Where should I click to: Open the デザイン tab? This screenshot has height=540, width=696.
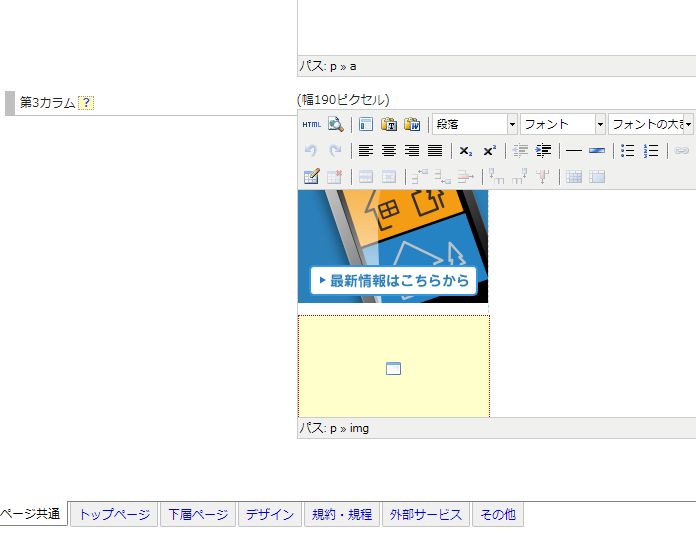[x=270, y=514]
